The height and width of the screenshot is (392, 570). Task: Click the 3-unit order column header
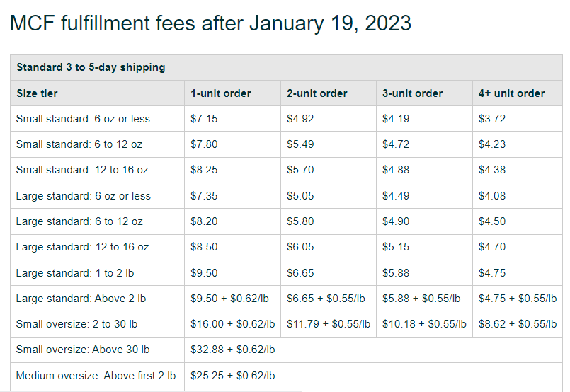tap(413, 93)
